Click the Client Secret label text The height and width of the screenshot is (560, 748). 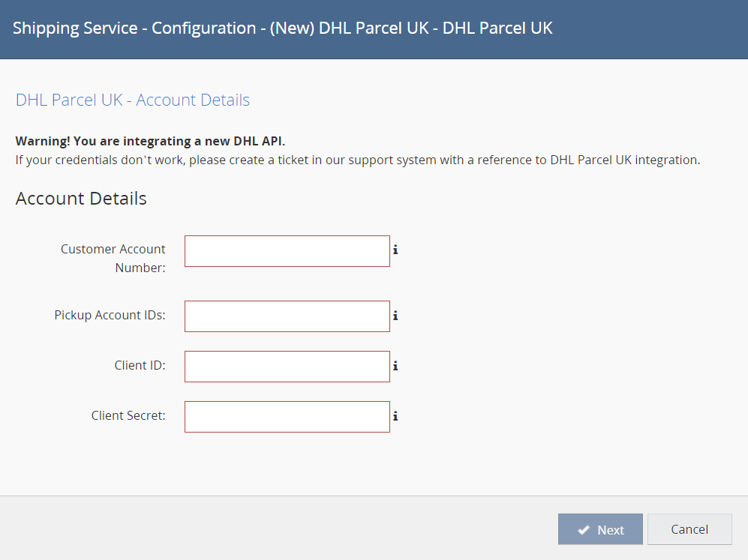(x=128, y=415)
